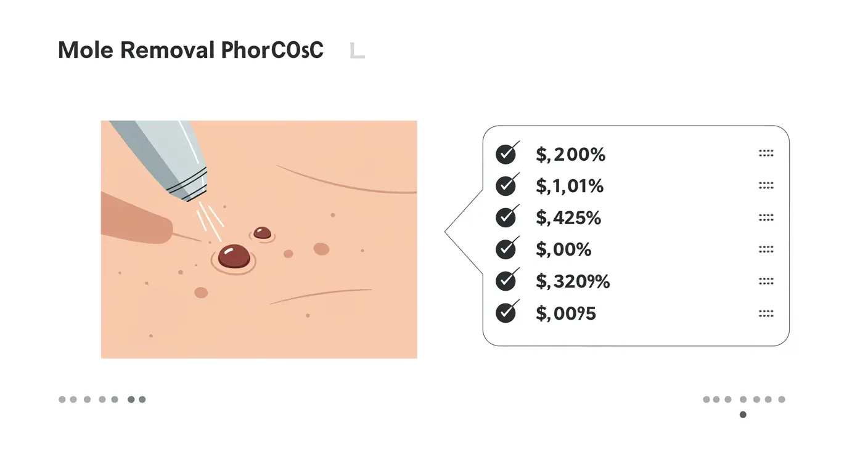Jump to the darkest dot in left pagination
The image size is (868, 473).
tap(131, 399)
